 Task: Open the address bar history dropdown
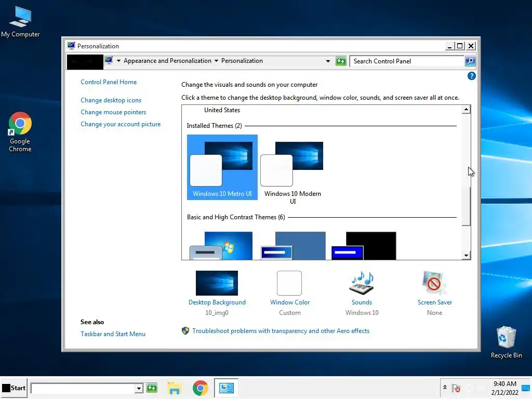(x=328, y=61)
